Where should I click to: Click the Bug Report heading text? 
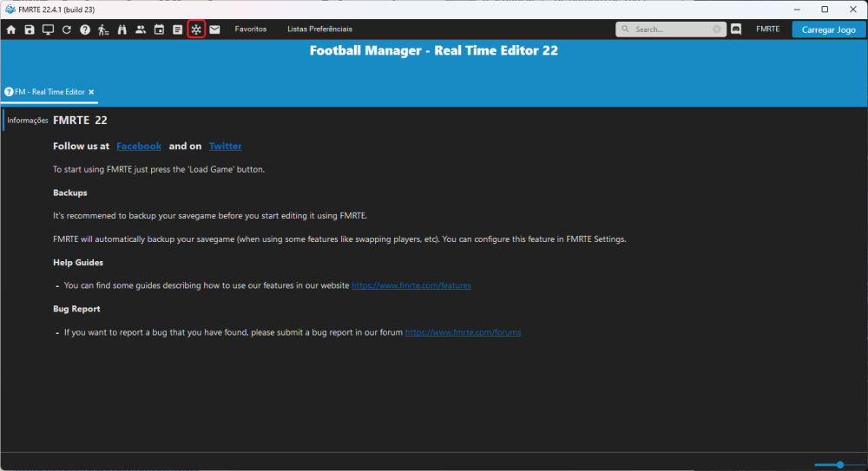click(x=76, y=309)
